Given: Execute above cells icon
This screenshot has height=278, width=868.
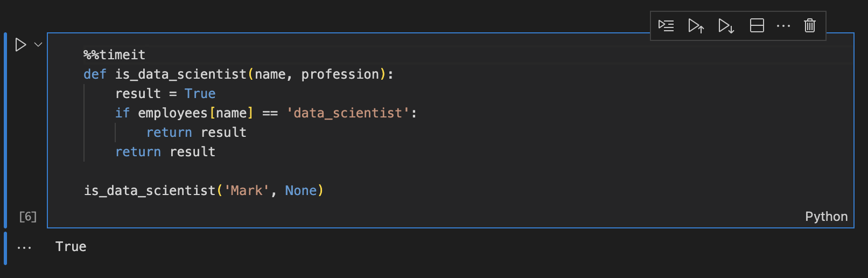Looking at the screenshot, I should (x=696, y=25).
